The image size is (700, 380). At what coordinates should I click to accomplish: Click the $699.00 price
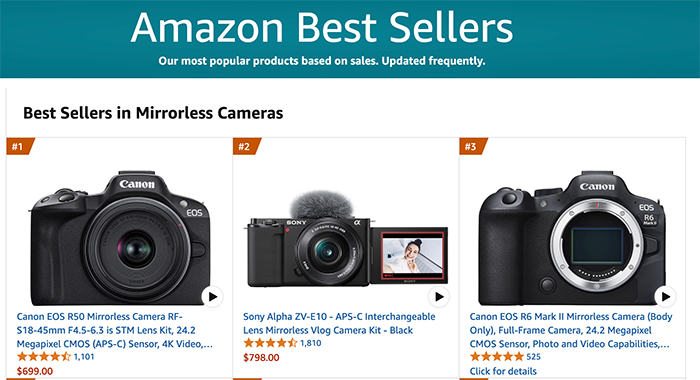(35, 371)
